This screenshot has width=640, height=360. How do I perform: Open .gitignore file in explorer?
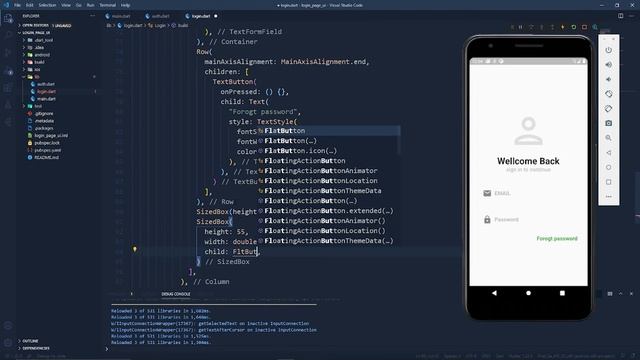[44, 113]
